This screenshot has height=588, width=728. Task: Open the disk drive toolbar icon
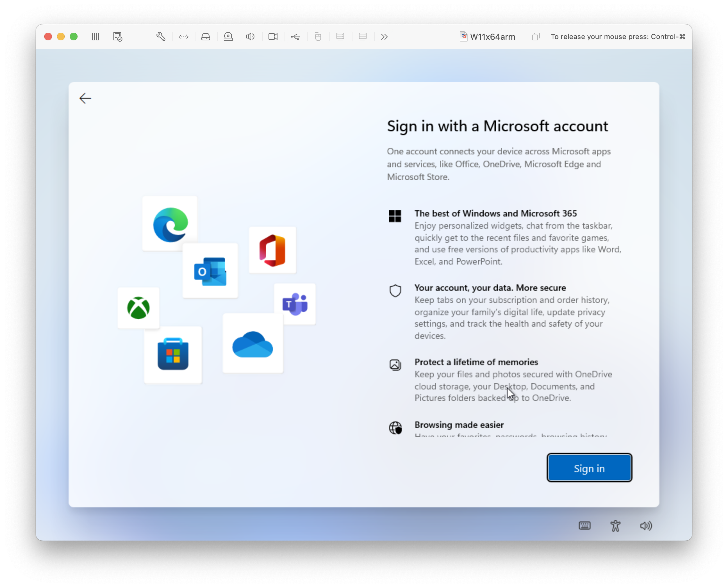[x=206, y=37]
